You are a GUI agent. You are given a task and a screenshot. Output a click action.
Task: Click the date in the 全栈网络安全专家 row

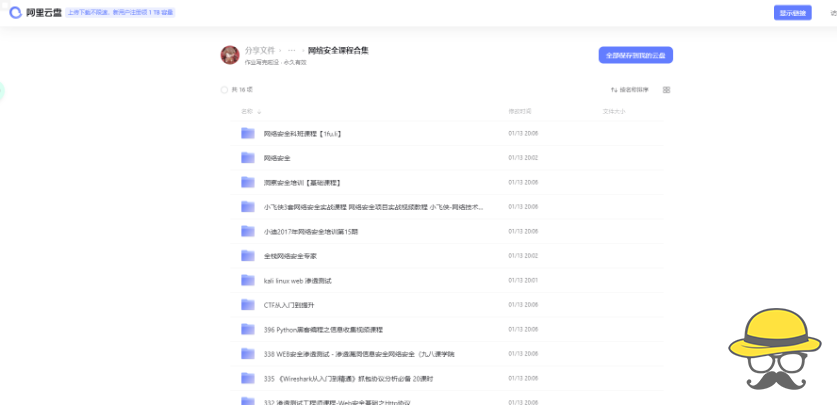click(x=523, y=256)
